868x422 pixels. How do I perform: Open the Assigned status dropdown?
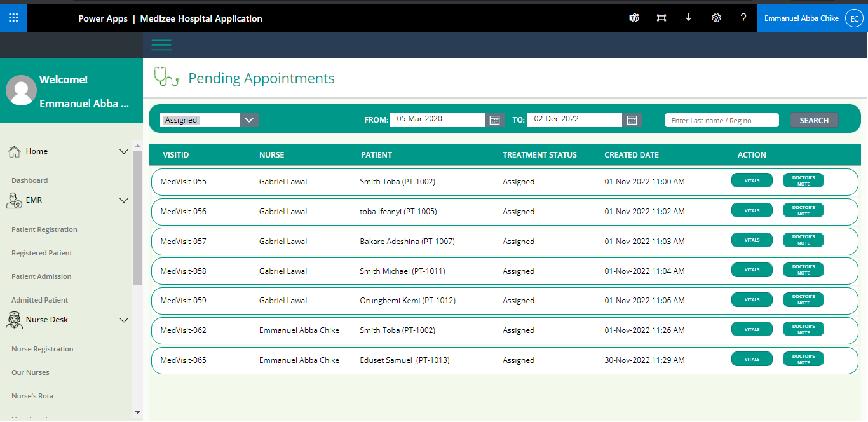point(248,120)
